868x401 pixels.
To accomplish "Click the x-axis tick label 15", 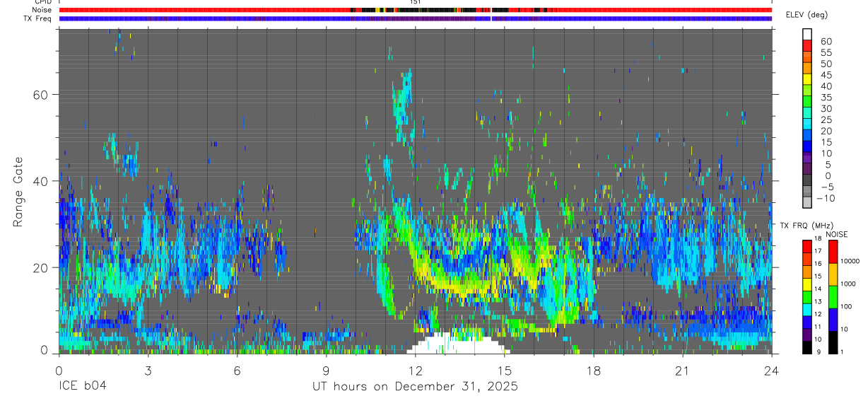I will (505, 371).
